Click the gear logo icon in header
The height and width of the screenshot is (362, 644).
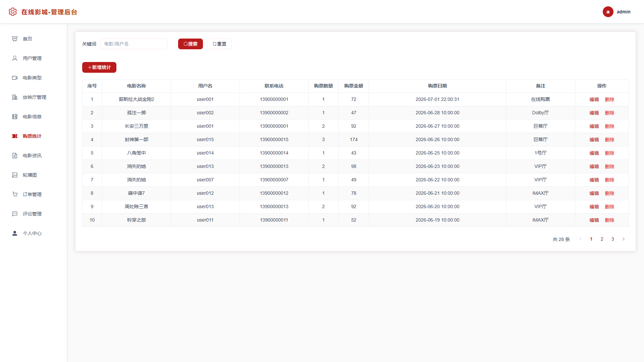click(x=13, y=12)
